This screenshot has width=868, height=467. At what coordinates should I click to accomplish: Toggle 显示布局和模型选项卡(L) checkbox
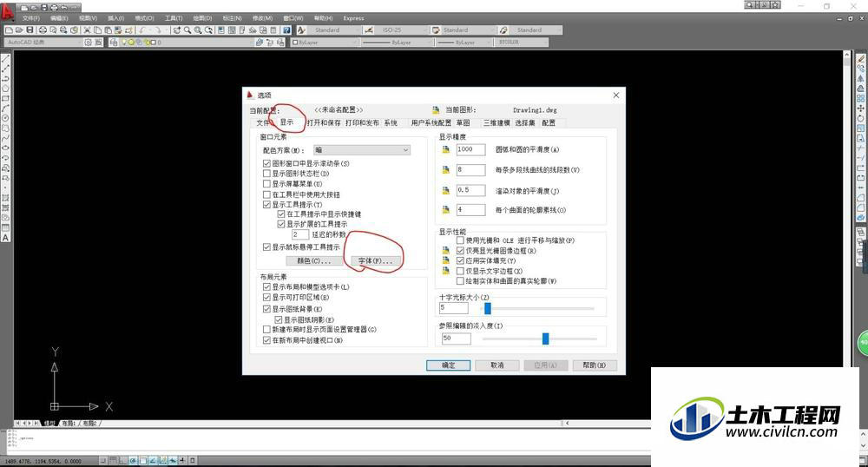[266, 287]
